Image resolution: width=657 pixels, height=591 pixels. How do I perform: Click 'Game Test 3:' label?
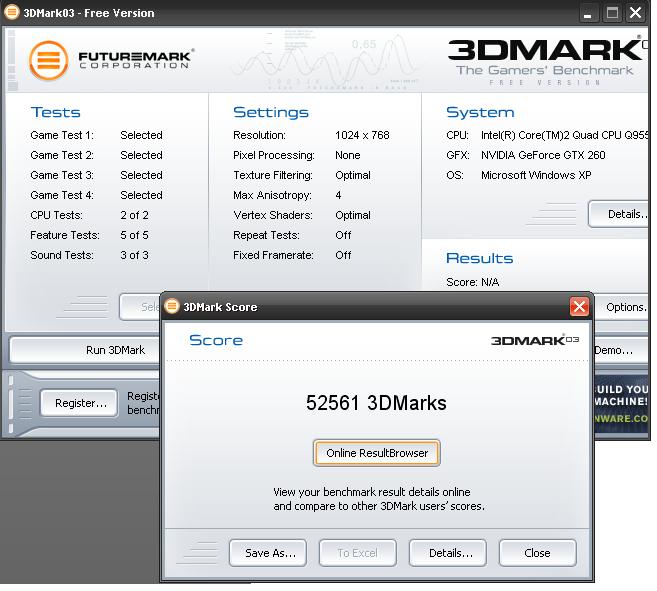[62, 175]
